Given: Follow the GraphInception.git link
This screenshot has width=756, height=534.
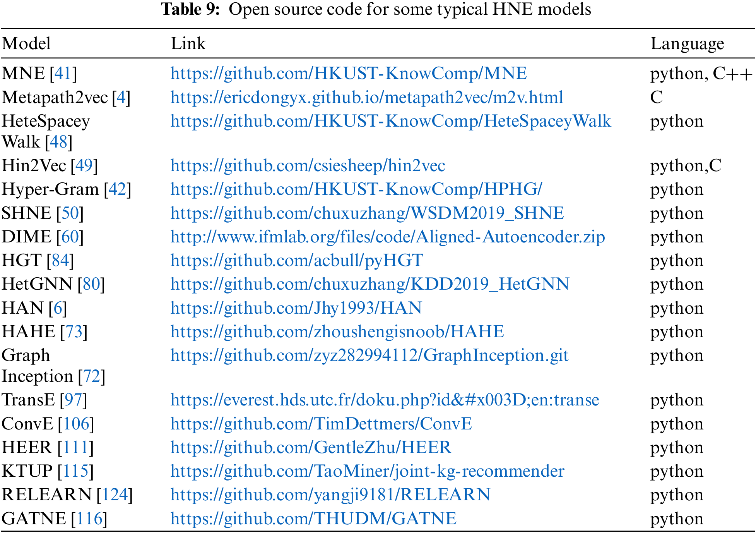Looking at the screenshot, I should [x=369, y=355].
